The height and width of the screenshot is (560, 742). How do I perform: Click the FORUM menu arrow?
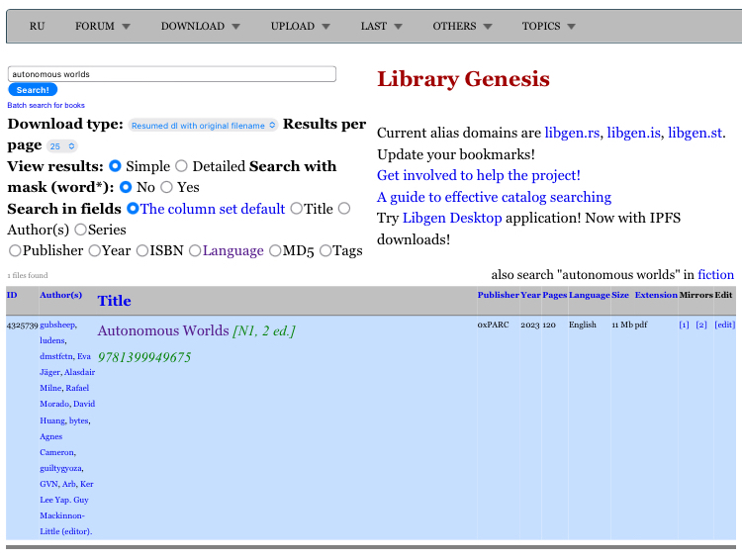(x=126, y=27)
